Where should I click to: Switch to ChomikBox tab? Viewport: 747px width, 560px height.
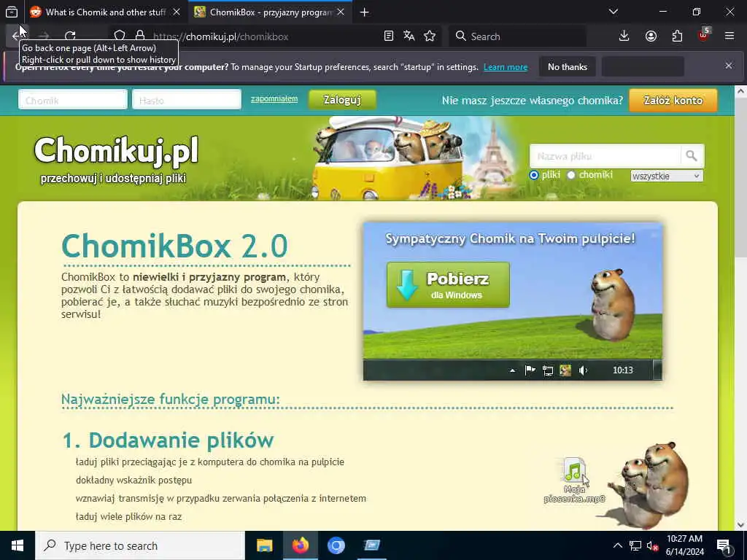270,12
